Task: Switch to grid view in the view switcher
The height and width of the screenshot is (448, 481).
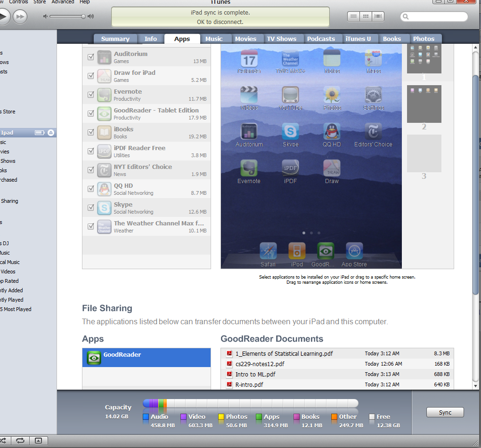Action: 366,16
